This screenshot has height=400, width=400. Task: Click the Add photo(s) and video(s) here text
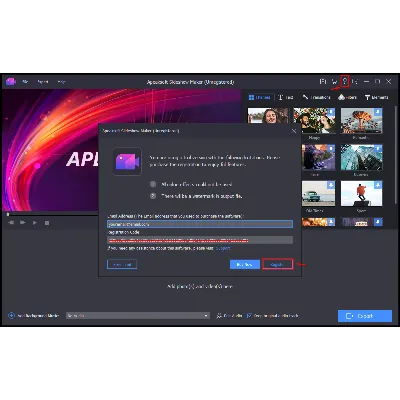[200, 286]
